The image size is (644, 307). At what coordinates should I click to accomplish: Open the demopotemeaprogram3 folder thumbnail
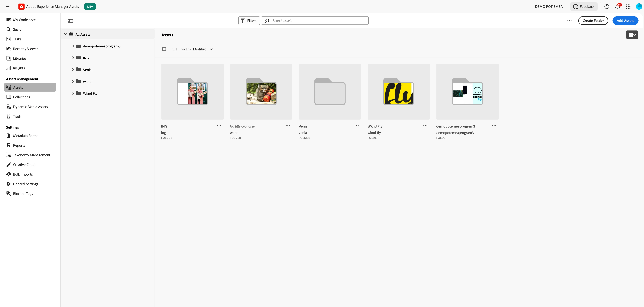pos(467,92)
